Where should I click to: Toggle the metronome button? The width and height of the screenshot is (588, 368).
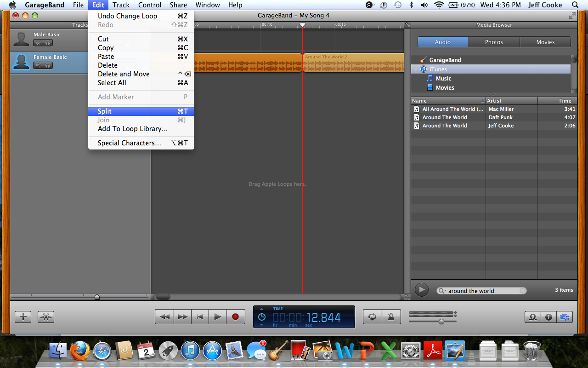point(390,316)
